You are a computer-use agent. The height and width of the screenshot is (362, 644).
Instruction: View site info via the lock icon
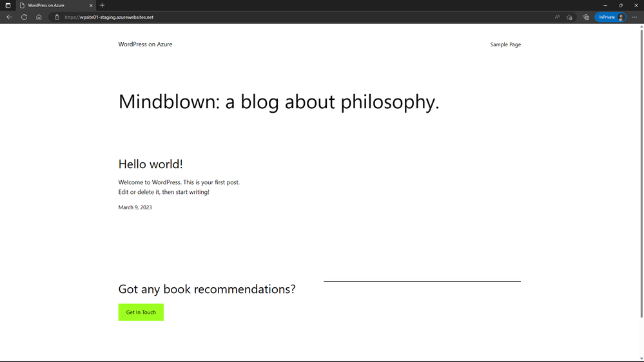(57, 17)
